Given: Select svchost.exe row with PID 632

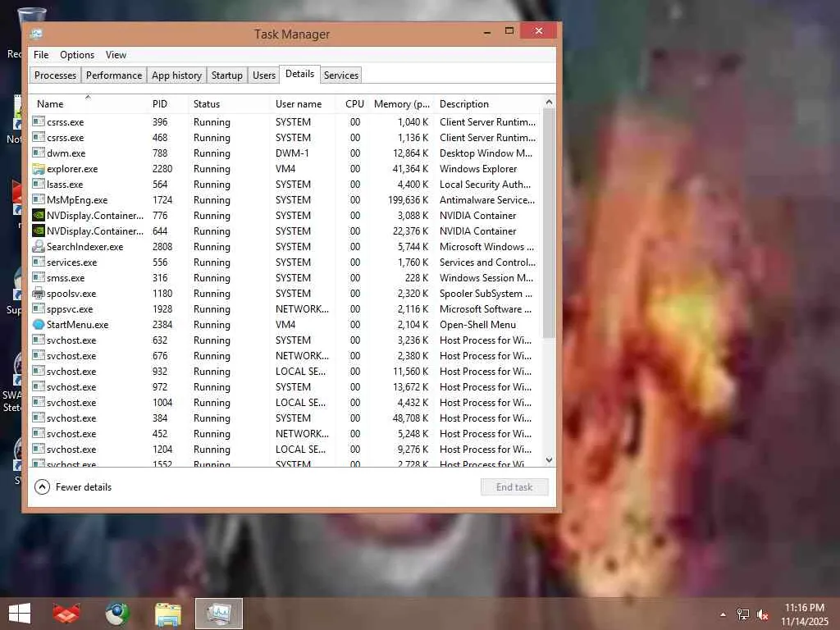Looking at the screenshot, I should click(x=286, y=340).
